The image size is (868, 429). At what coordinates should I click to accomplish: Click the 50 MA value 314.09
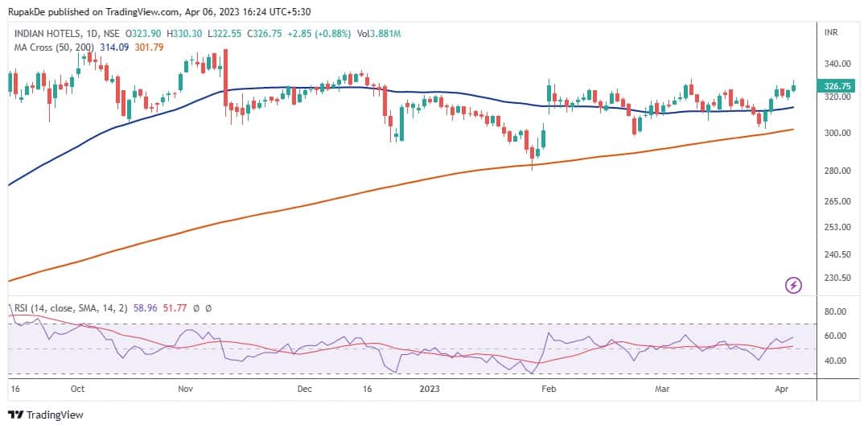point(114,47)
